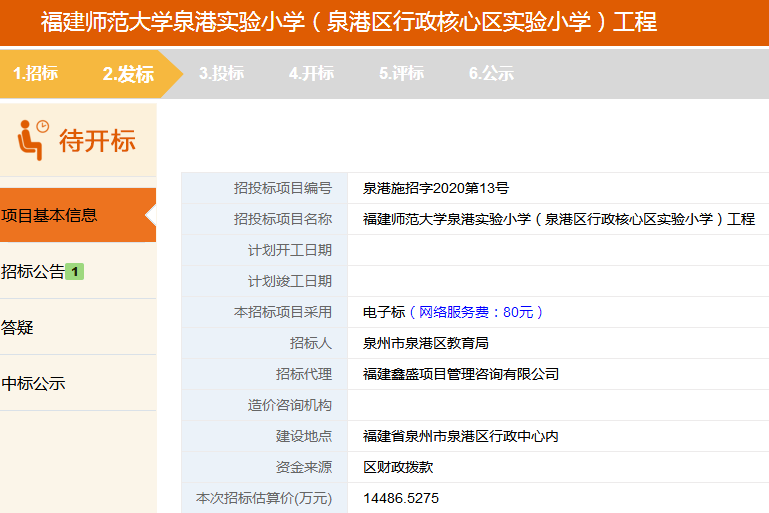Go to the 3.投标 step

(222, 74)
